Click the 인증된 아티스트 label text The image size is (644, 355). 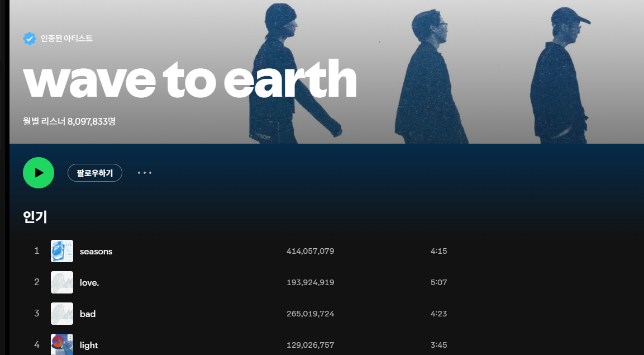66,39
